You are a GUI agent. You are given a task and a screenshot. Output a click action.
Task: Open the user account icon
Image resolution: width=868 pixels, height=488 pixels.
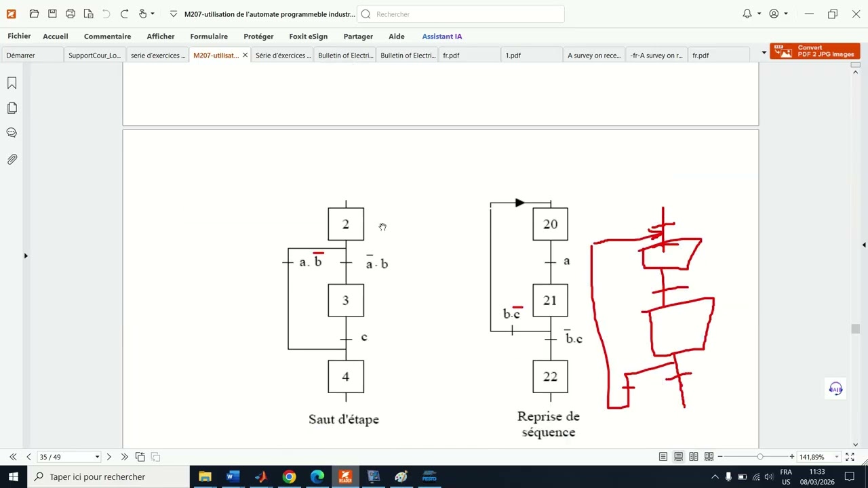[774, 14]
